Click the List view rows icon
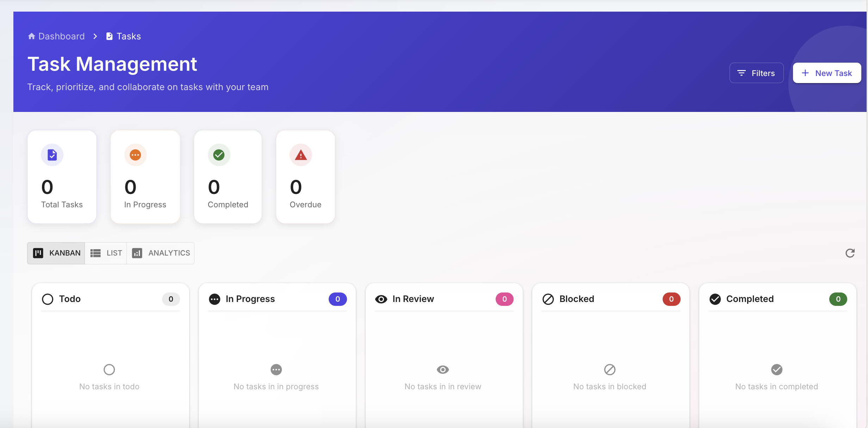Image resolution: width=868 pixels, height=428 pixels. click(95, 253)
